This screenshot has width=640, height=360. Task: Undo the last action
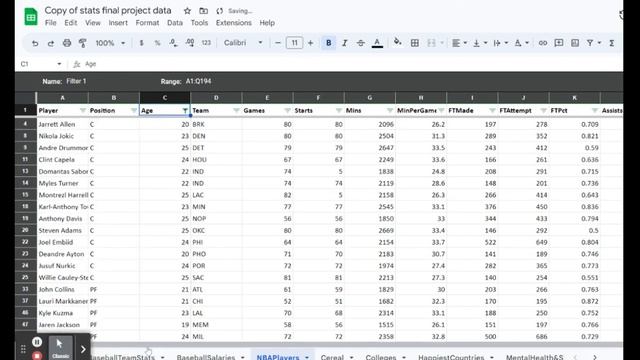[x=35, y=43]
